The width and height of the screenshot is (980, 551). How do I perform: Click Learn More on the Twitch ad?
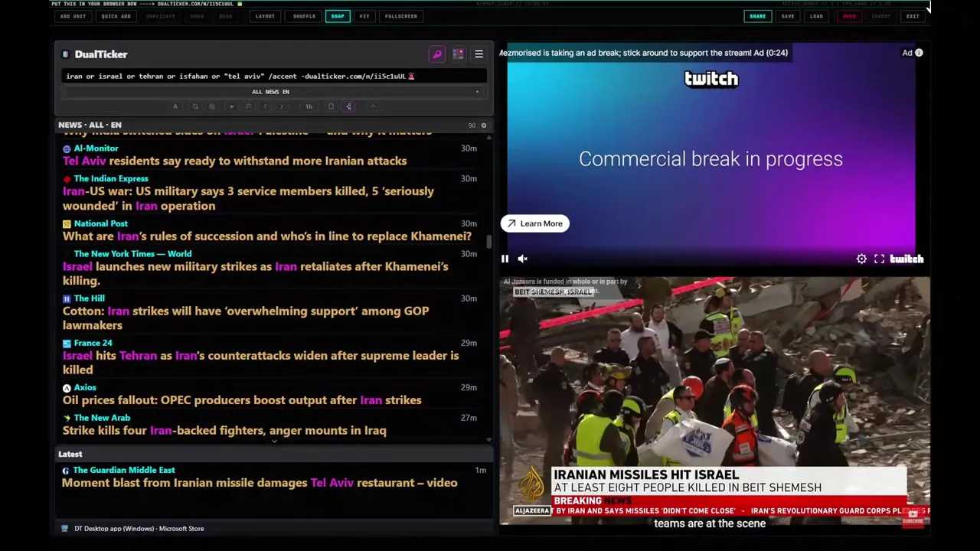coord(535,223)
